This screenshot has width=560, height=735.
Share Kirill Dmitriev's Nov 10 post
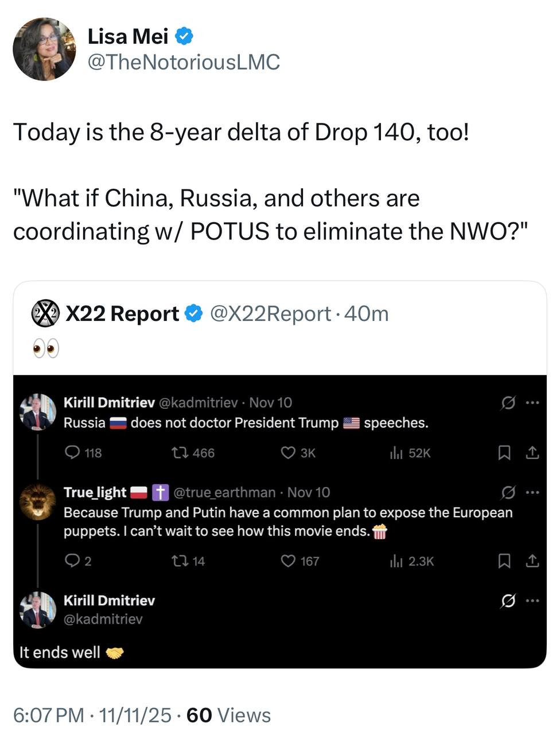tap(532, 453)
